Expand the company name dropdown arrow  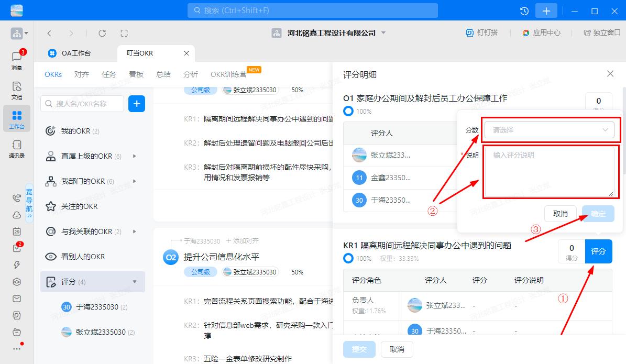(x=383, y=33)
